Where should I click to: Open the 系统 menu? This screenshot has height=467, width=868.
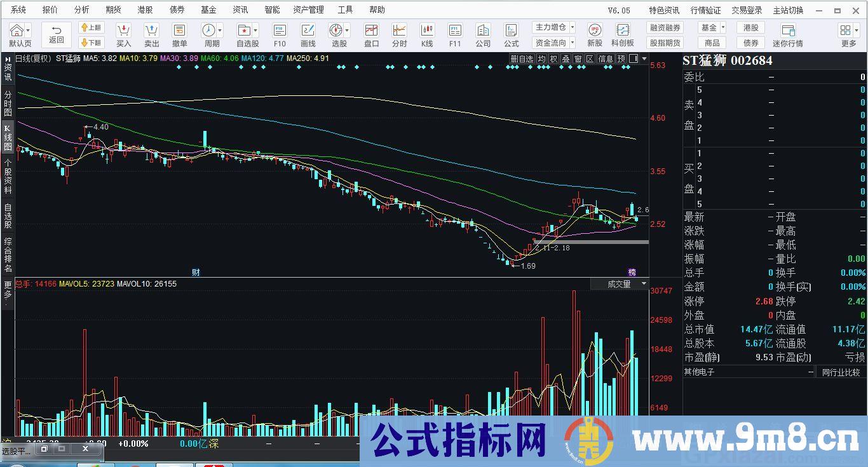pyautogui.click(x=19, y=10)
